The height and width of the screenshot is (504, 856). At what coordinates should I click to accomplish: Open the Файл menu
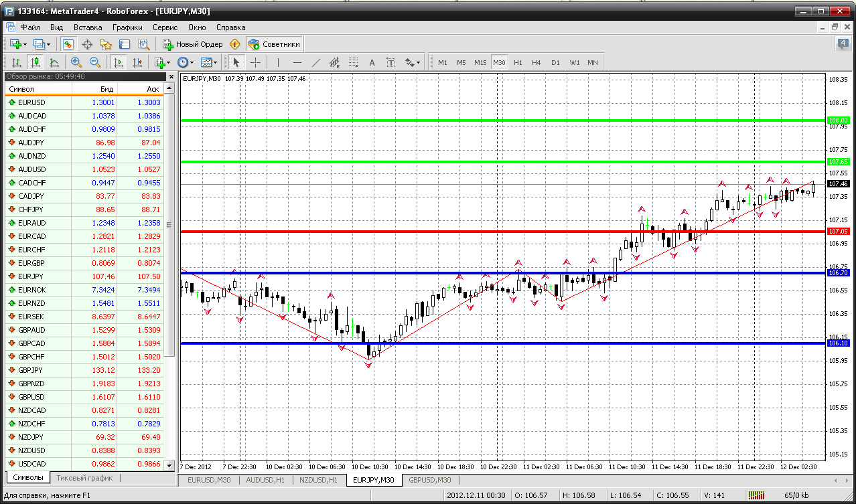pos(30,27)
